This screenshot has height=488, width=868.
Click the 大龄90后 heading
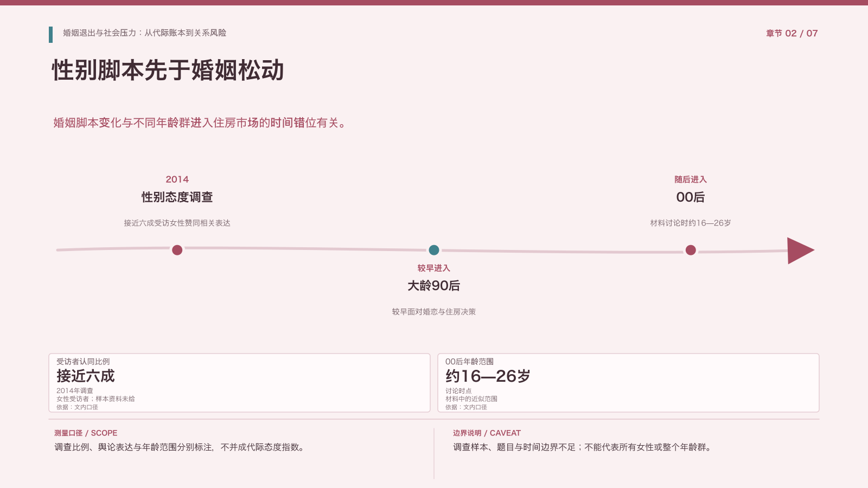434,286
